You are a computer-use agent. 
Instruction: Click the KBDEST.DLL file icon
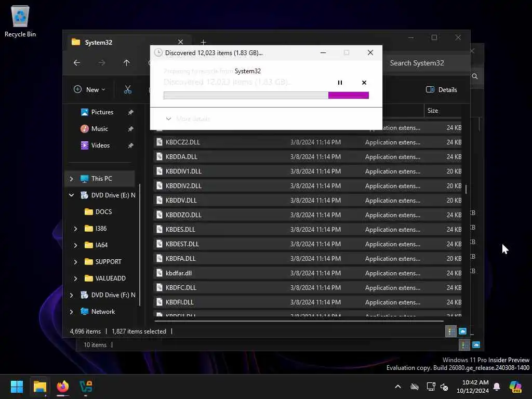pos(159,244)
